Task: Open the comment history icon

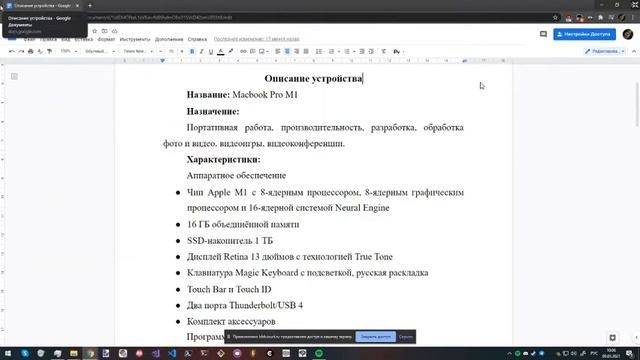Action: click(x=543, y=34)
